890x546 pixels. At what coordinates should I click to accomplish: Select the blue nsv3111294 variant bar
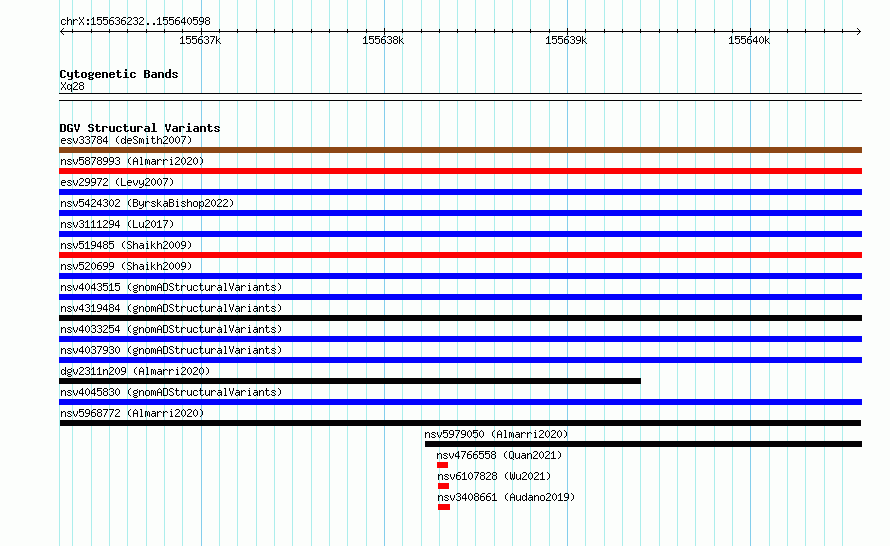click(x=460, y=234)
